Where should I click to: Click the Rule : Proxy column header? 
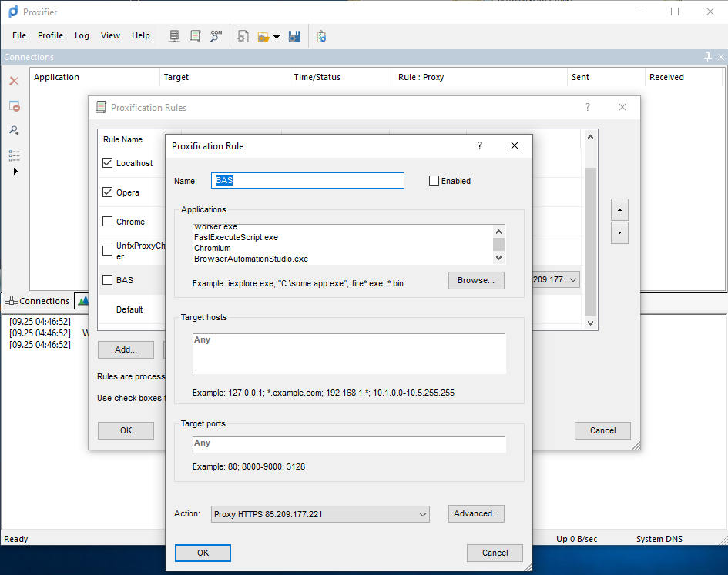tap(481, 77)
